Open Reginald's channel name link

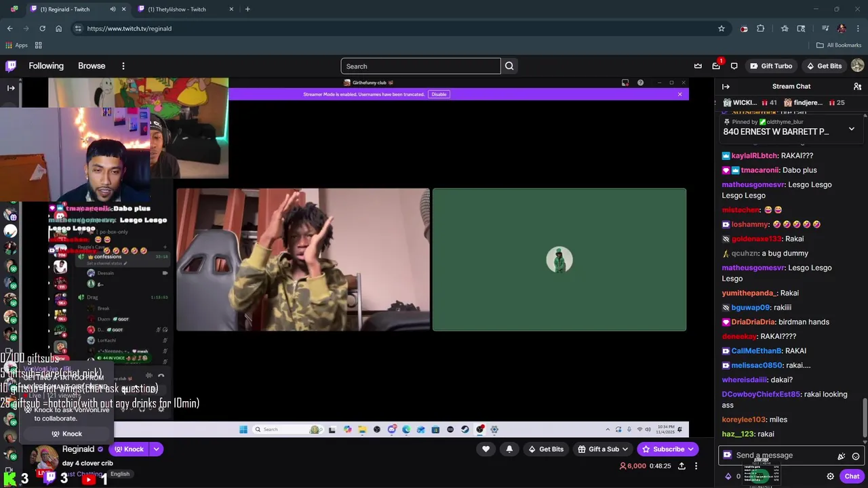point(78,449)
